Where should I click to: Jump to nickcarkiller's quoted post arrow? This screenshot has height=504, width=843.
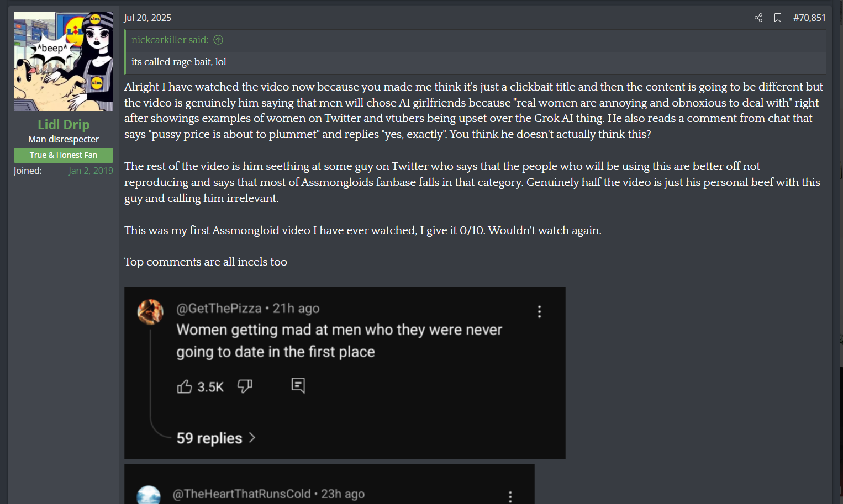tap(218, 40)
